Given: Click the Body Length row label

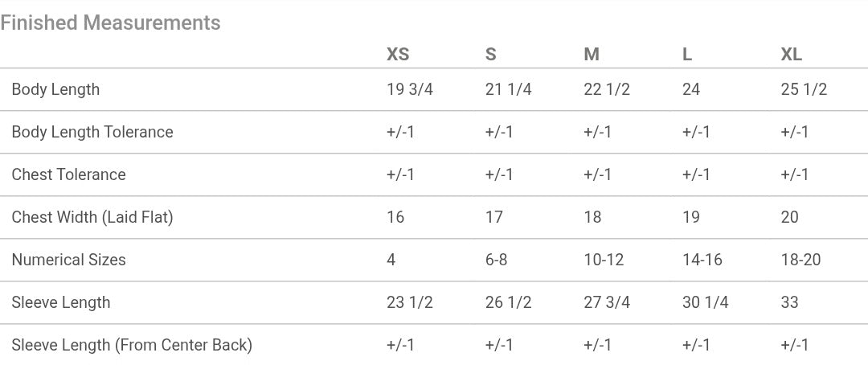Looking at the screenshot, I should pyautogui.click(x=55, y=89).
